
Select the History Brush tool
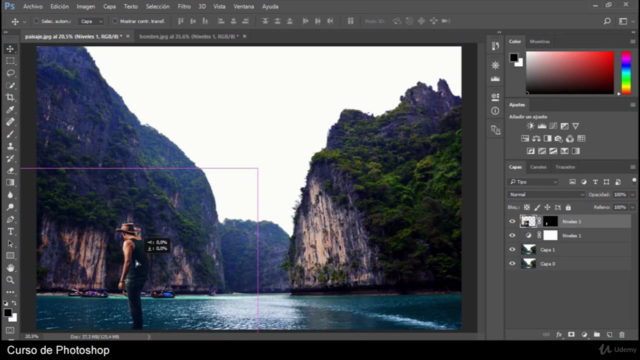click(11, 158)
